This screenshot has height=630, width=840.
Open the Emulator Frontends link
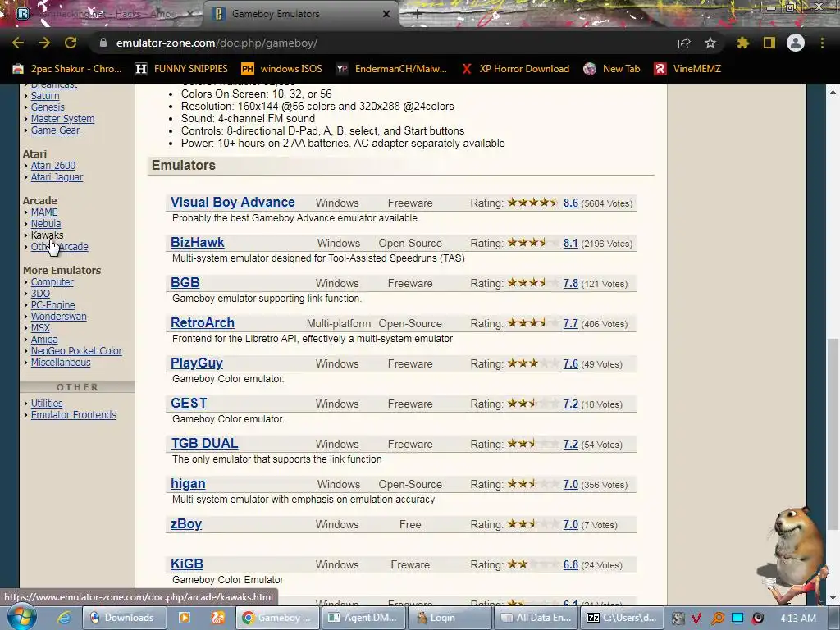pos(73,414)
